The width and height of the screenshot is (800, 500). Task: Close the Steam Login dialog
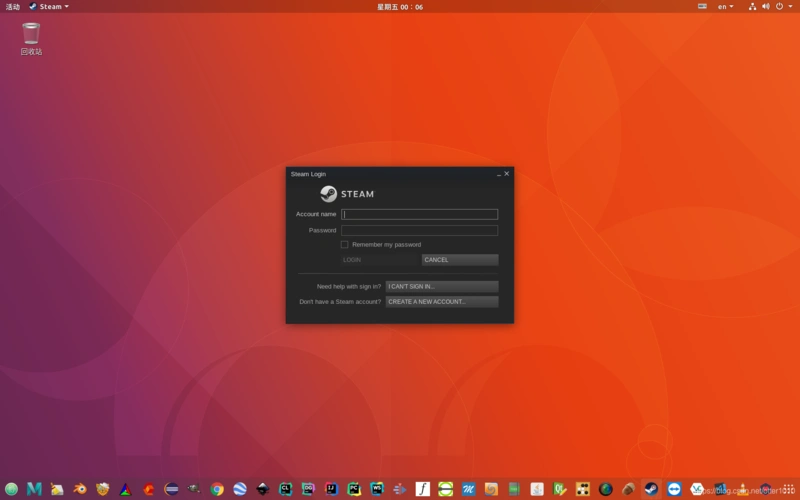pos(507,173)
